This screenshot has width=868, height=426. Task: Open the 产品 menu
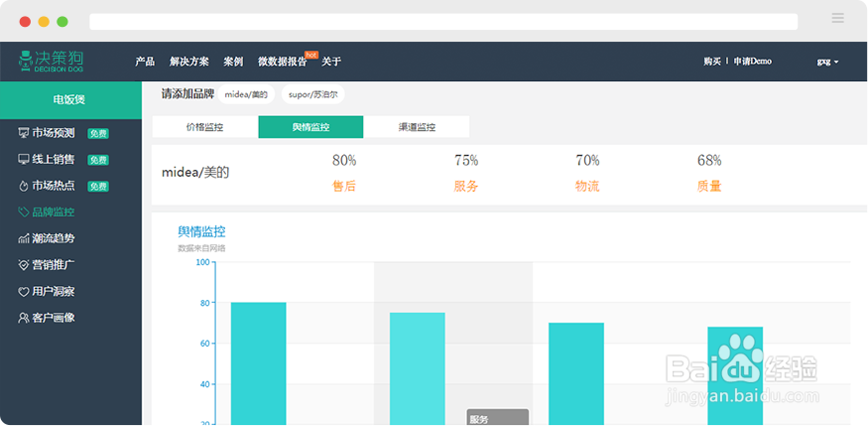tap(145, 62)
